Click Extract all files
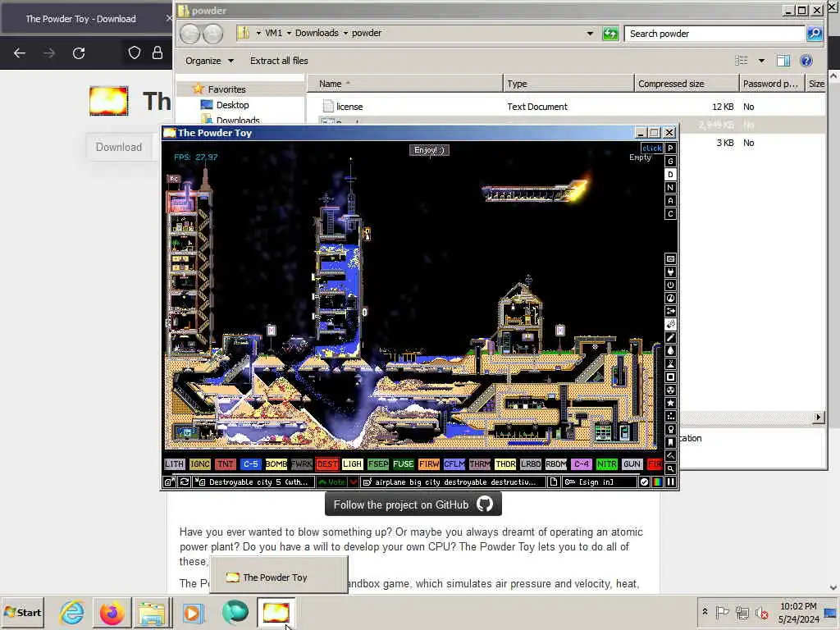Viewport: 840px width, 630px height. click(x=279, y=61)
